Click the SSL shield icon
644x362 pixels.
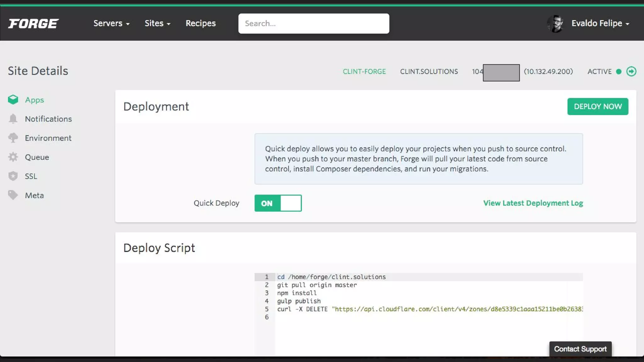pyautogui.click(x=13, y=176)
